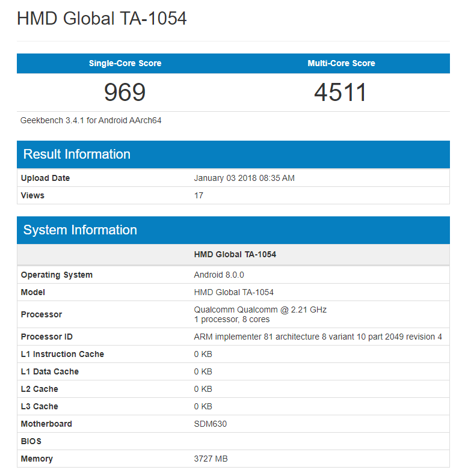Click the Motherboard label

click(x=46, y=424)
